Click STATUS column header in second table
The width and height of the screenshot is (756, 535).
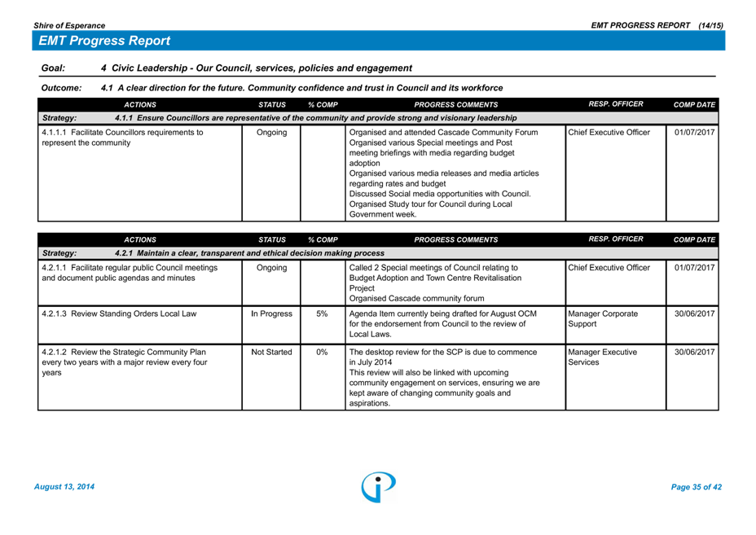(x=272, y=239)
